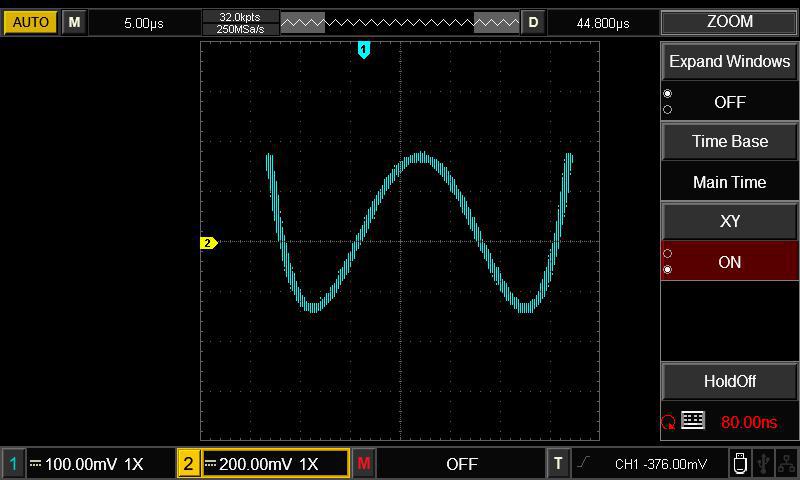Click the channel 1 DC coupling symbol
The height and width of the screenshot is (480, 800).
click(35, 464)
